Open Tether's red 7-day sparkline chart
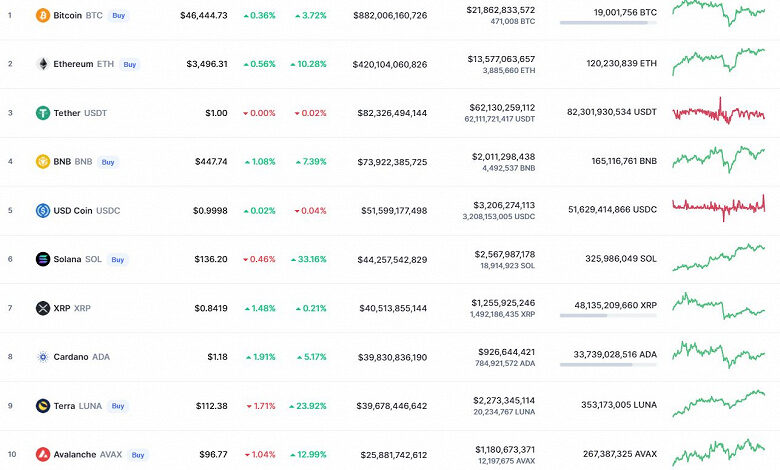 tap(718, 112)
